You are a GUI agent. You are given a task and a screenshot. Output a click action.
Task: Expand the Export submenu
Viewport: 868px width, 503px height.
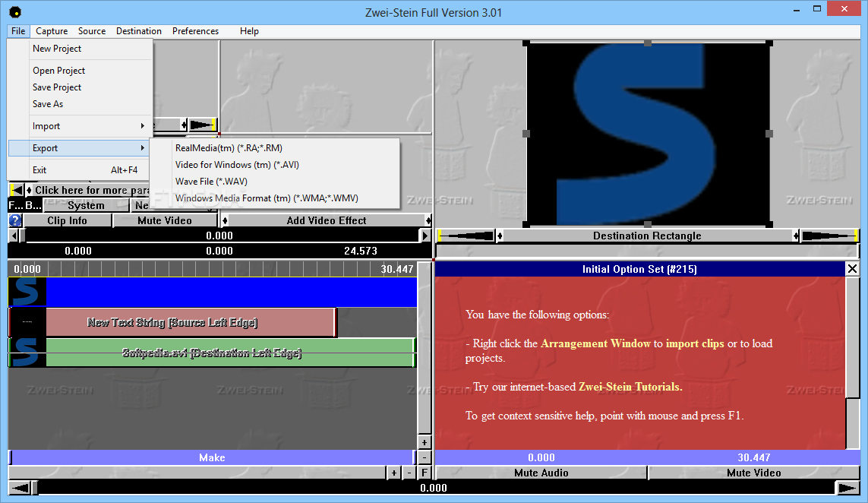(80, 148)
